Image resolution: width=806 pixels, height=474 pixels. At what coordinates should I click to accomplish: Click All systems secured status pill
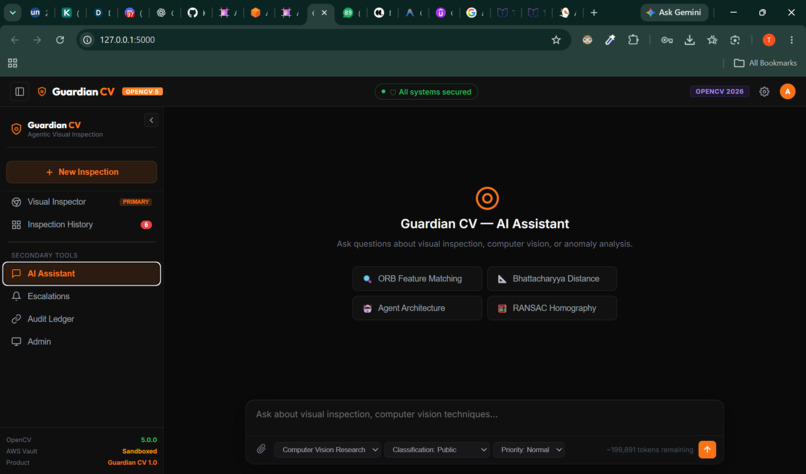point(426,92)
